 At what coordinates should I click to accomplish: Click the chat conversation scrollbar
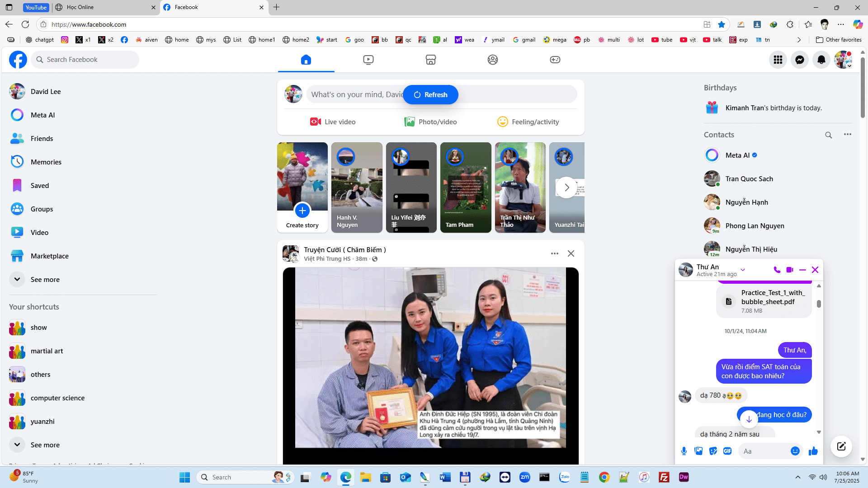(819, 304)
